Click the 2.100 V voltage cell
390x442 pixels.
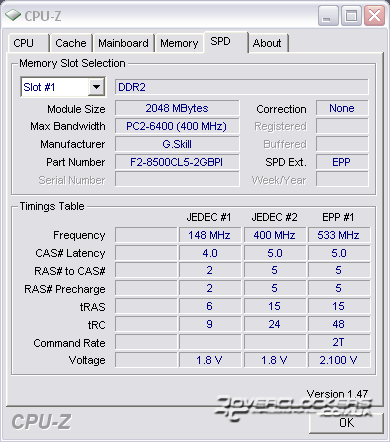click(x=339, y=360)
